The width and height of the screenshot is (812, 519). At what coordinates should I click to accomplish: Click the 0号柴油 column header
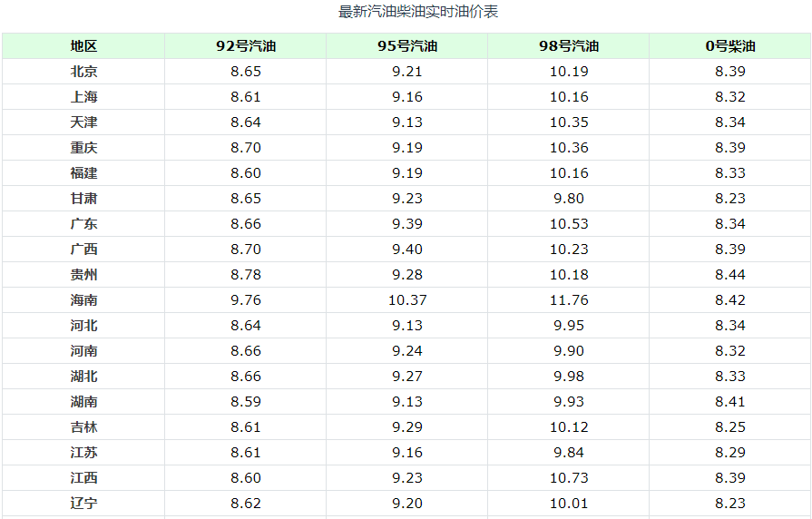(729, 46)
